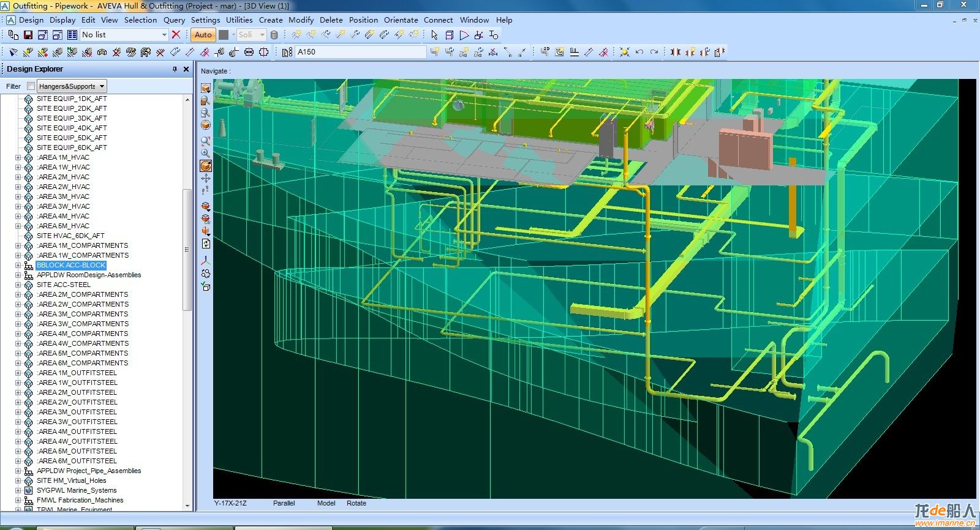This screenshot has height=530, width=980.
Task: Close the Design Explorer panel
Action: click(186, 69)
